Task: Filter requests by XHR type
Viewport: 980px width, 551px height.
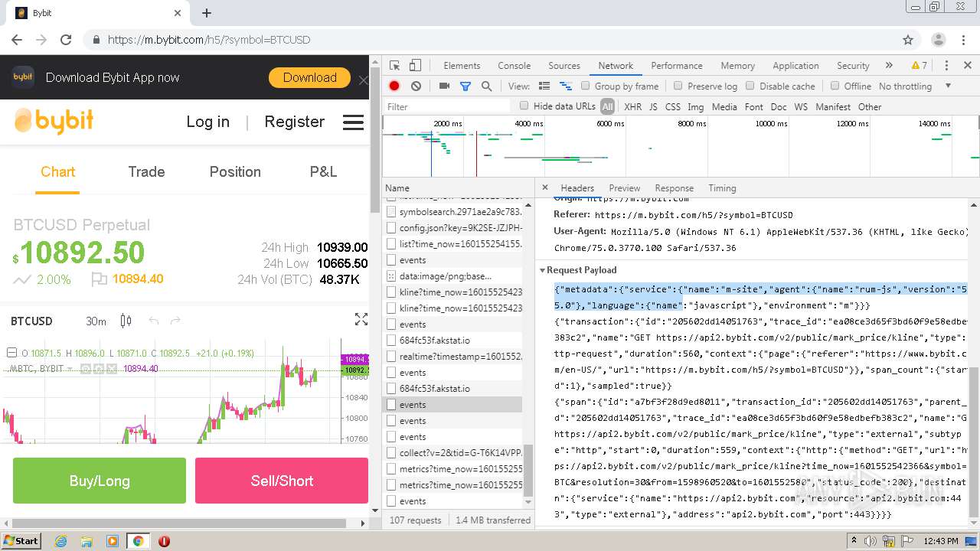Action: (x=632, y=106)
